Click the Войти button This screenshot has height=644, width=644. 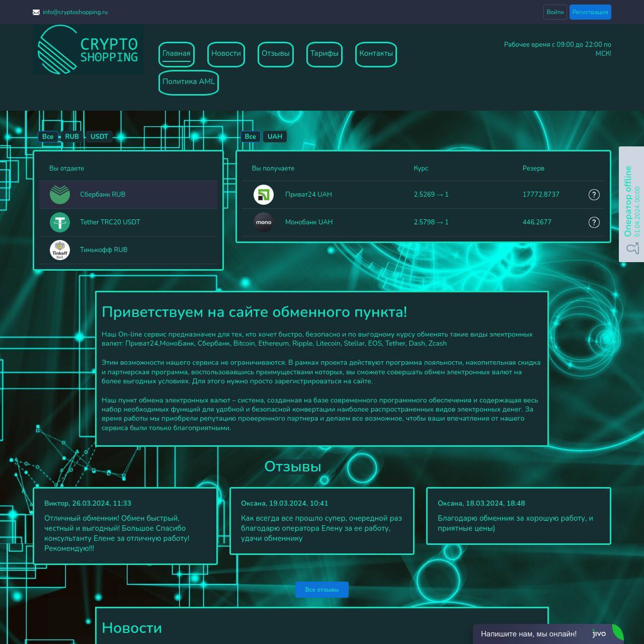555,12
